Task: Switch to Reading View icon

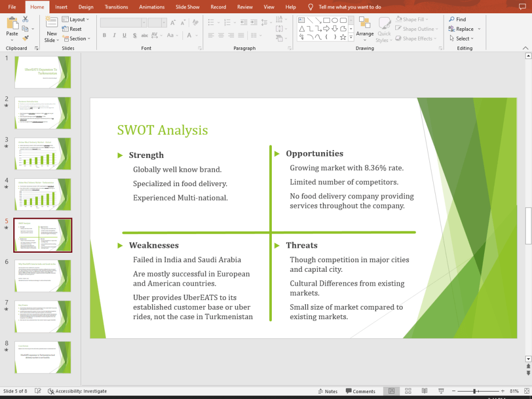Action: tap(425, 391)
